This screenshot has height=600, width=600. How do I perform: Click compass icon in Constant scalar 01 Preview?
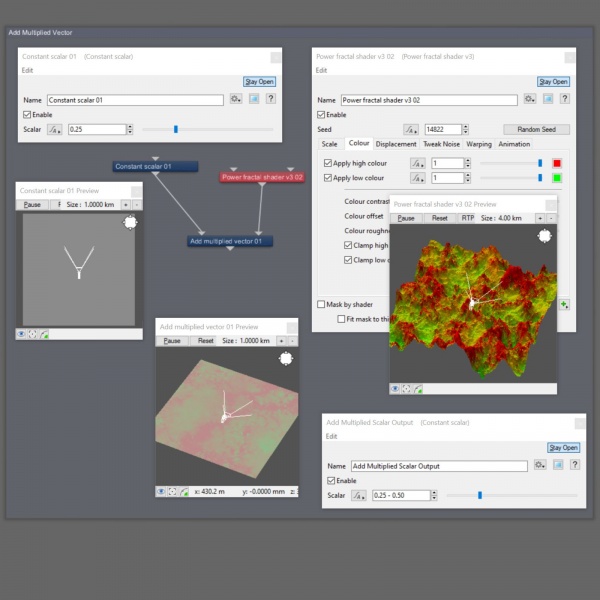[x=130, y=223]
